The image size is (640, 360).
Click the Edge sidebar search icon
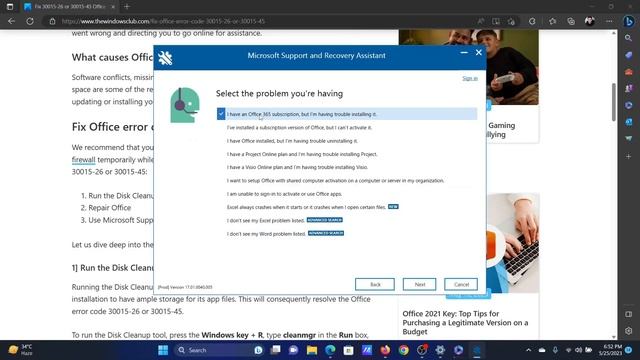tap(629, 38)
